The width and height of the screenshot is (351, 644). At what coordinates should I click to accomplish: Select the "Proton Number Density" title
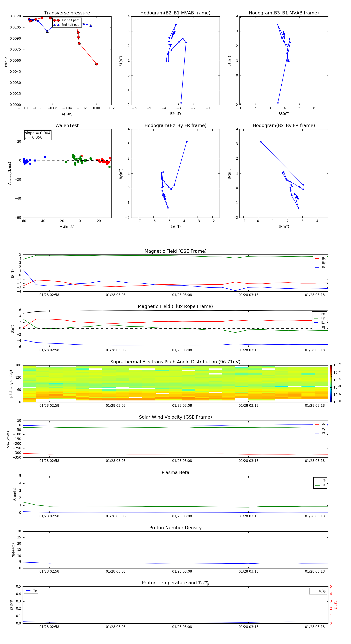point(175,528)
